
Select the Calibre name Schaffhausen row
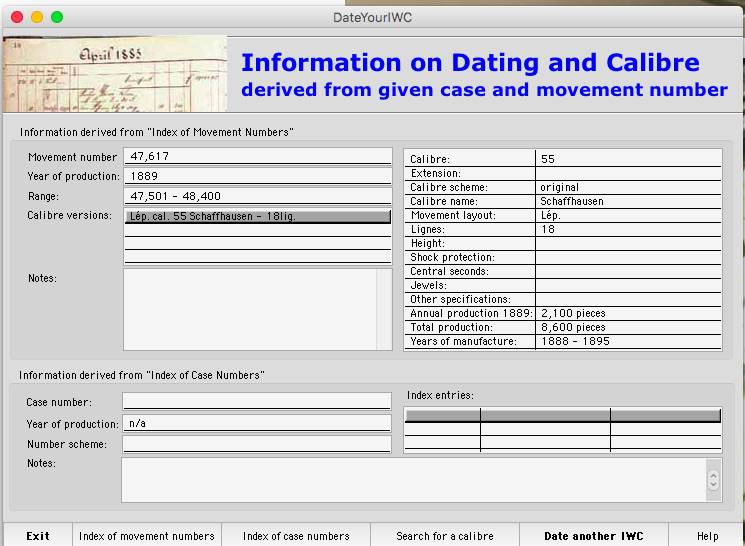[562, 201]
